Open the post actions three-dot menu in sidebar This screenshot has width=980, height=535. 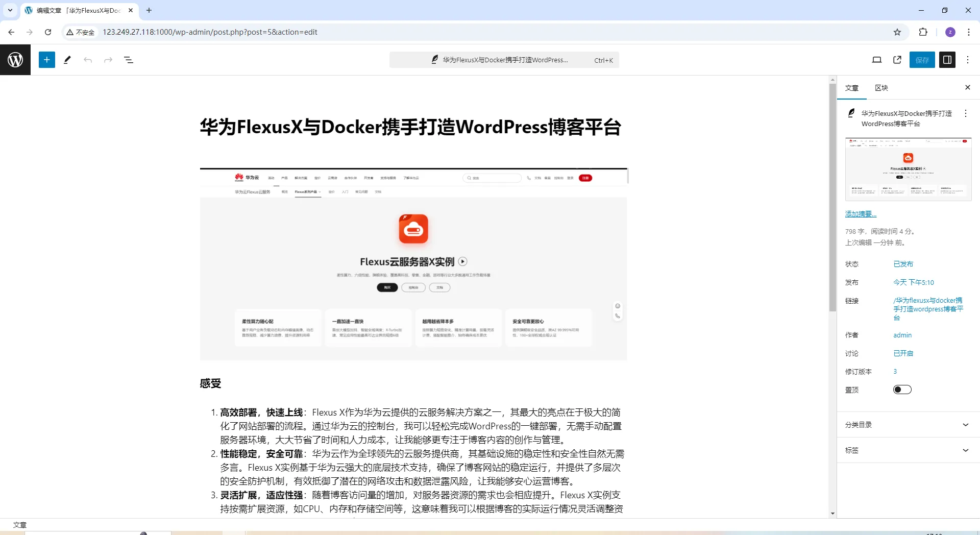tap(966, 113)
